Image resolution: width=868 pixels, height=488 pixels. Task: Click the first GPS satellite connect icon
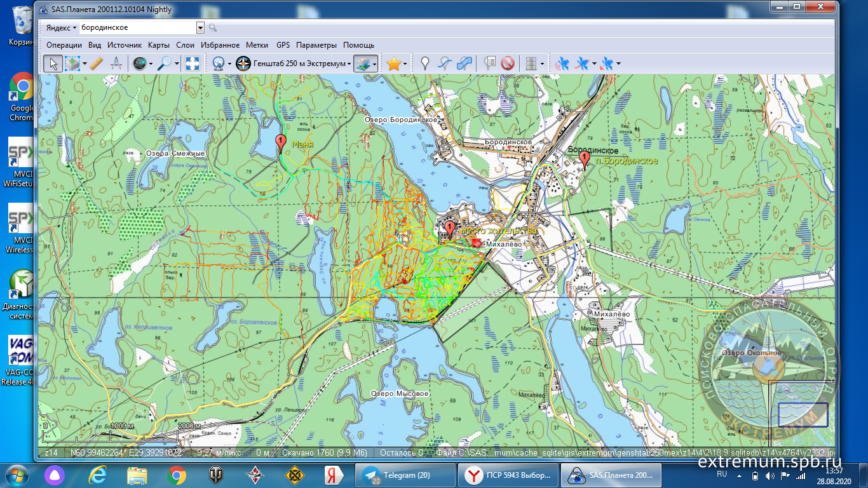point(562,64)
